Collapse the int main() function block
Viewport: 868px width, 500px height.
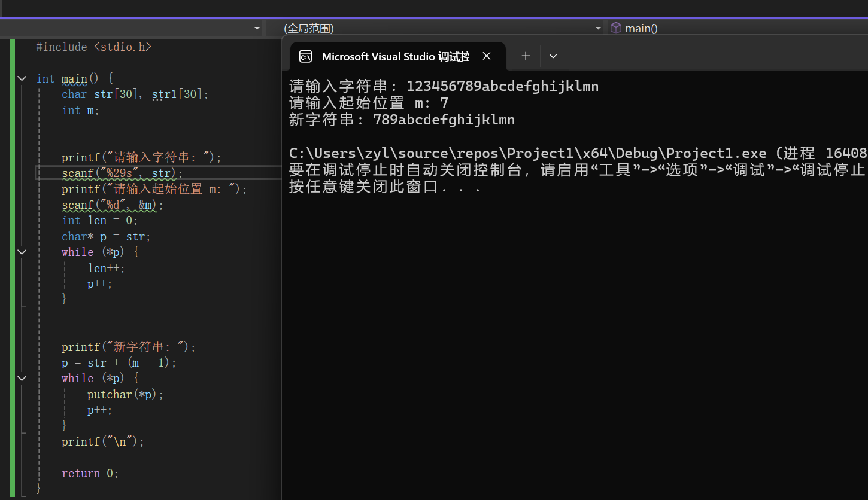click(22, 78)
